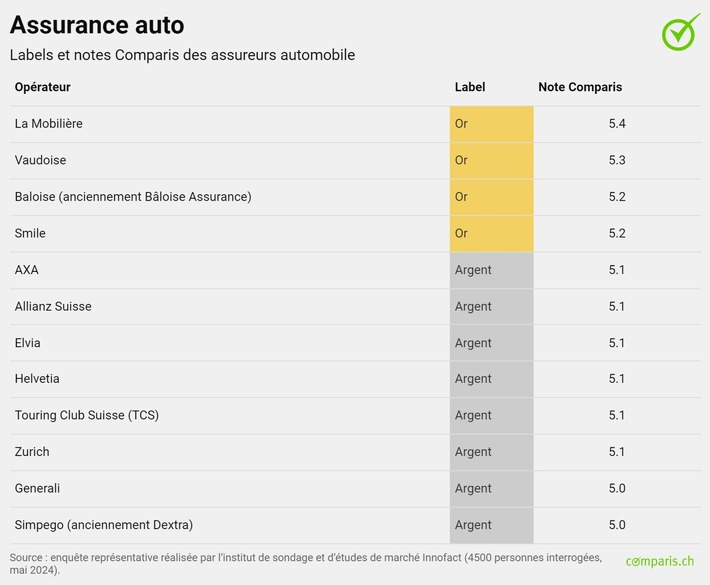The height and width of the screenshot is (585, 710).
Task: Select the Elvia operator row
Action: (x=28, y=343)
